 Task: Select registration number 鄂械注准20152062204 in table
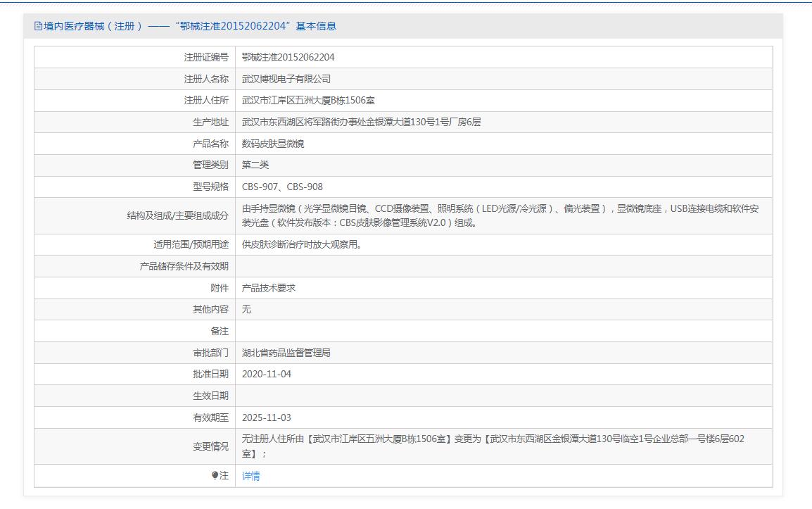[x=288, y=57]
